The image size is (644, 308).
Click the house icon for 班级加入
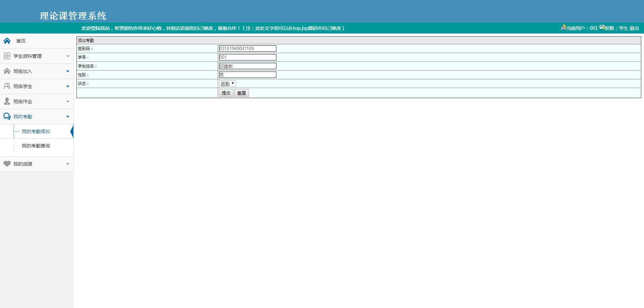tap(7, 71)
